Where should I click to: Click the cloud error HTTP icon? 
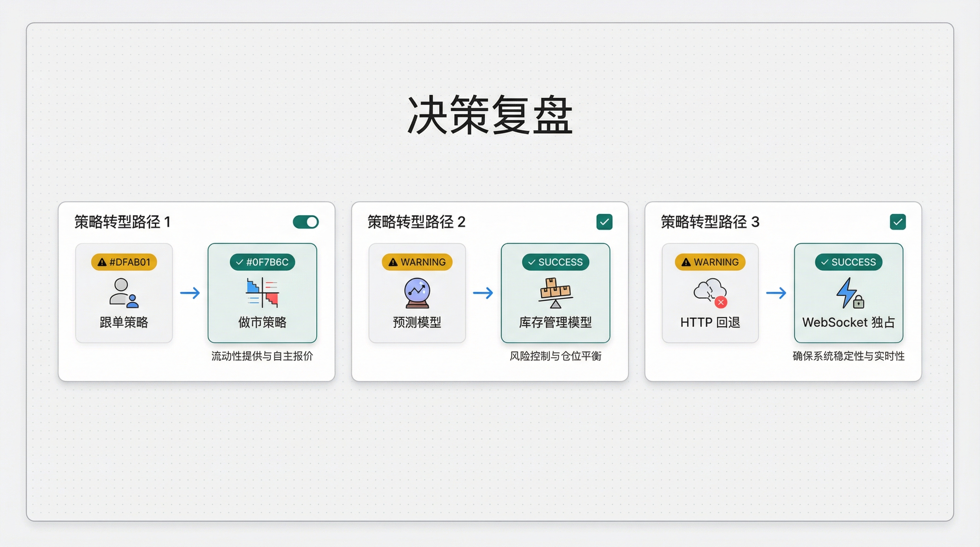click(x=710, y=292)
